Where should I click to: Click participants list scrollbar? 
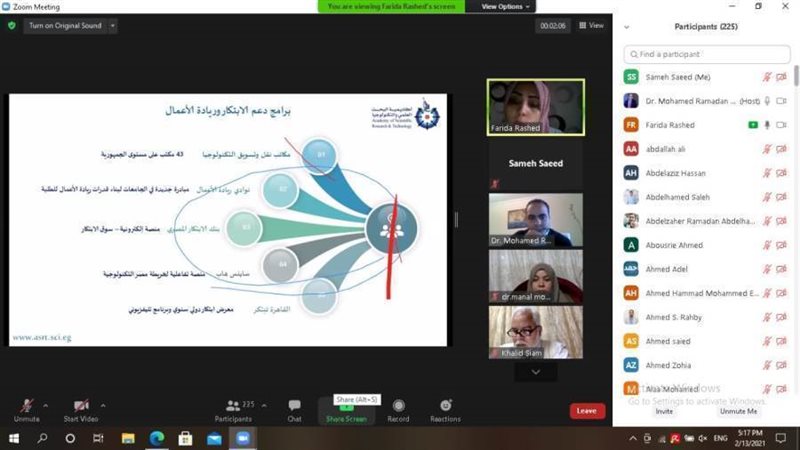coord(796,76)
